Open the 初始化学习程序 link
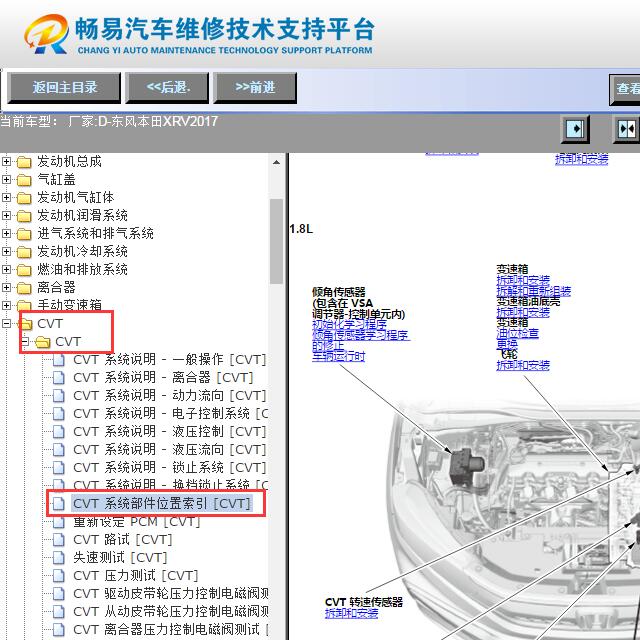This screenshot has width=640, height=640. click(x=349, y=325)
